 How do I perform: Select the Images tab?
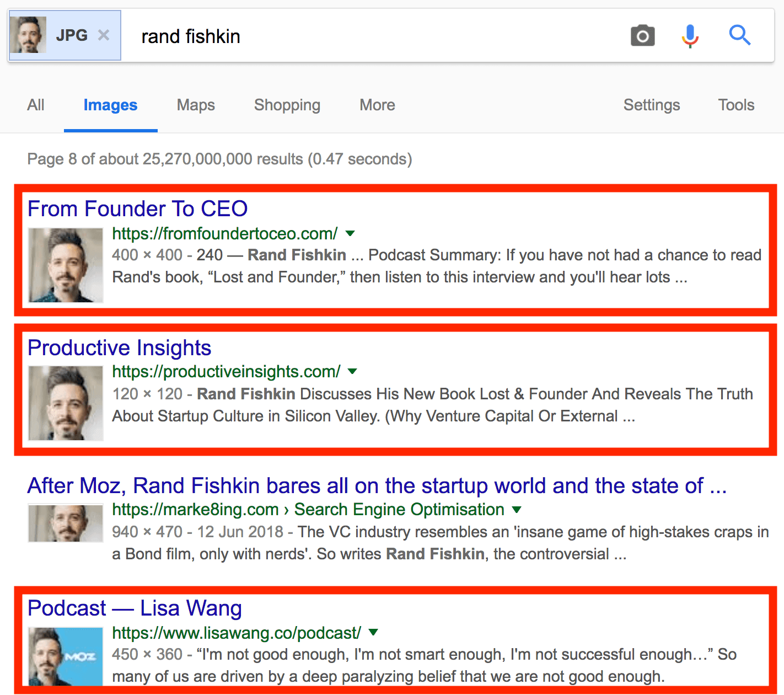tap(110, 105)
